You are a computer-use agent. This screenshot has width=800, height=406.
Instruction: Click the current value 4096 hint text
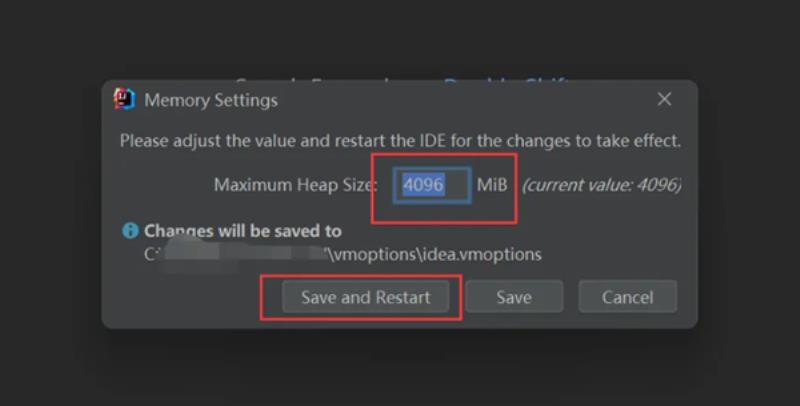601,185
